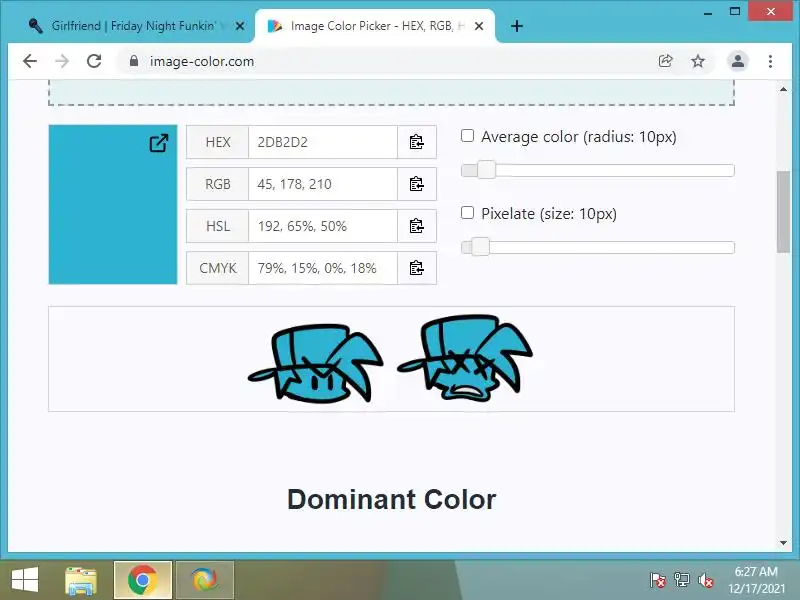Screen dimensions: 800x600
Task: Copy the HSL value to clipboard
Action: 417,226
